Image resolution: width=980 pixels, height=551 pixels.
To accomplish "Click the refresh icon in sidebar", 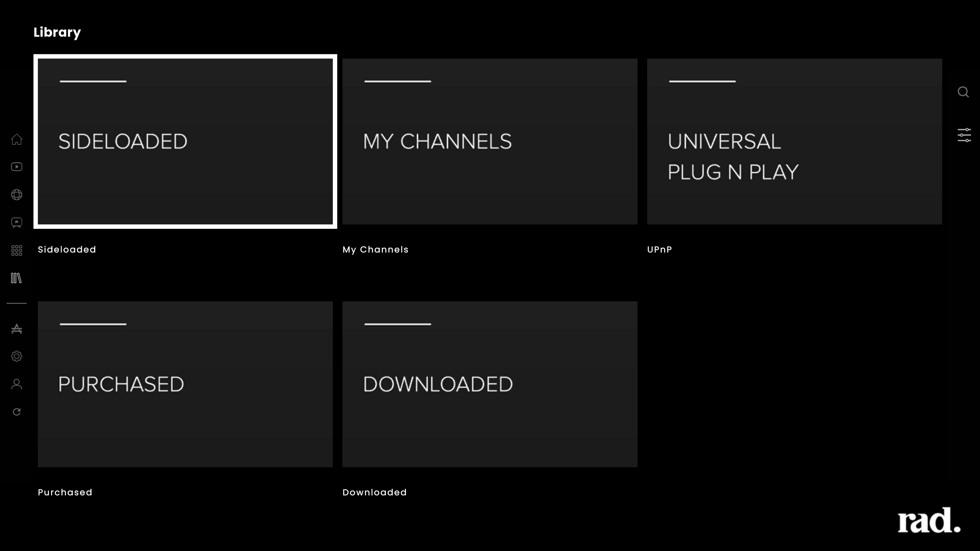I will 16,412.
